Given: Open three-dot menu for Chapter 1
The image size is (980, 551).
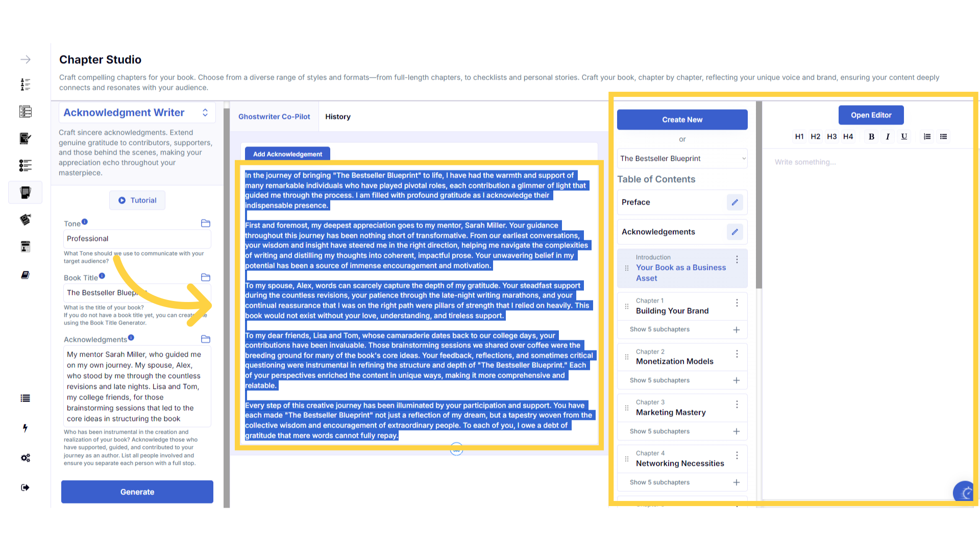Looking at the screenshot, I should [x=737, y=303].
